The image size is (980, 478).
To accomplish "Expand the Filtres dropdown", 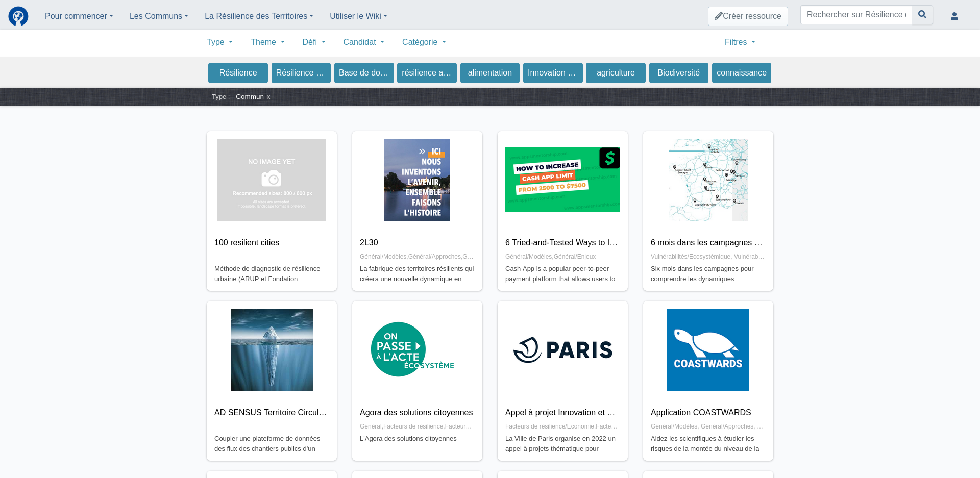I will 740,42.
